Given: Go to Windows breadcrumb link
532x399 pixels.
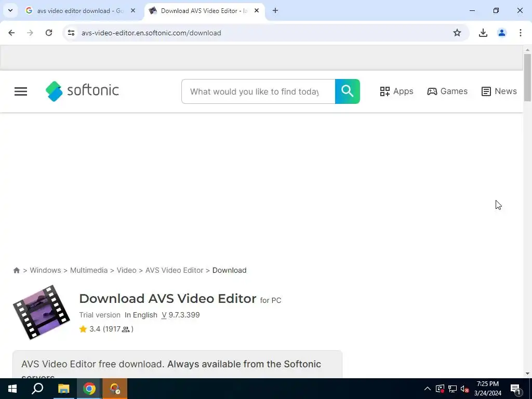Looking at the screenshot, I should point(46,270).
